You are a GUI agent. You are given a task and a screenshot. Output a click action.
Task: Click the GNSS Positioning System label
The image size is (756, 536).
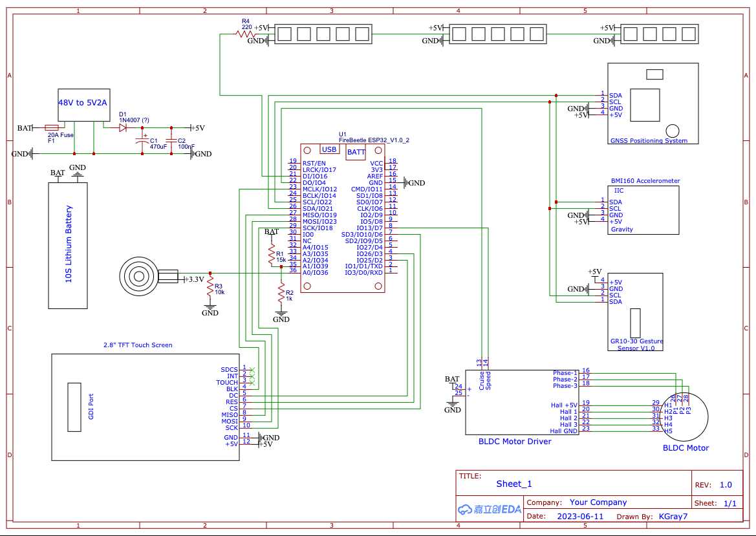[649, 141]
